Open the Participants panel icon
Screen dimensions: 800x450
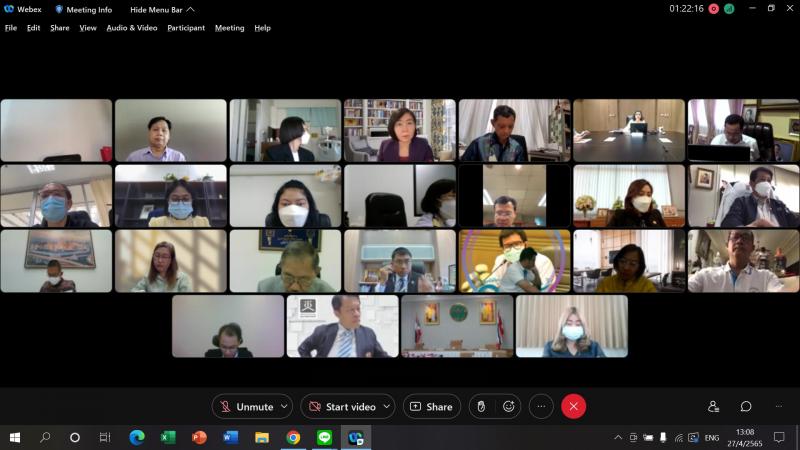pos(713,407)
